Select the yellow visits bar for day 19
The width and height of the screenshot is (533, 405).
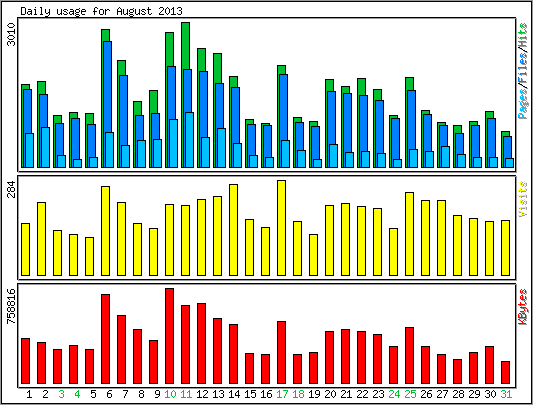pos(313,255)
